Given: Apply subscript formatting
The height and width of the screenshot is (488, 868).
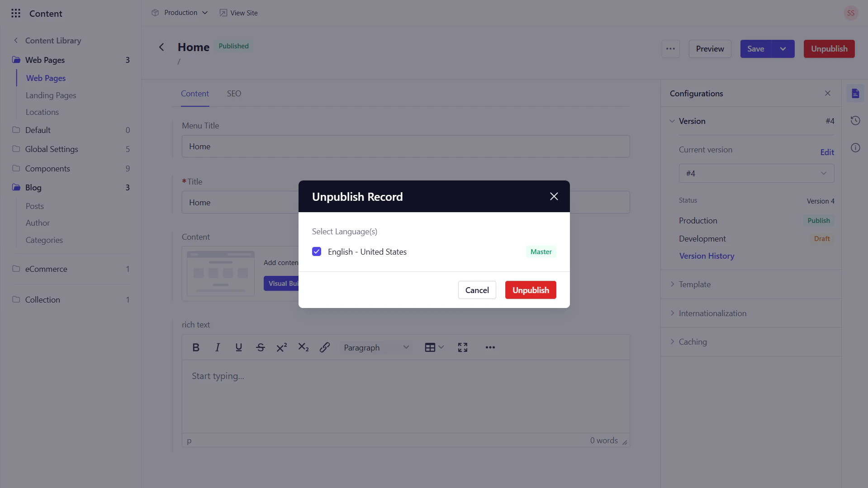Looking at the screenshot, I should point(303,347).
